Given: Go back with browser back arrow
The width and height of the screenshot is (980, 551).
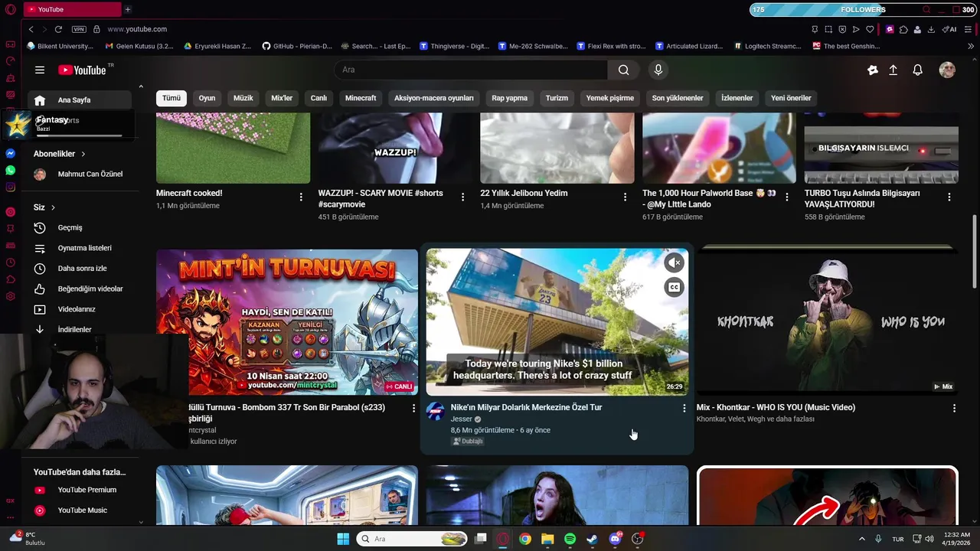Looking at the screenshot, I should pyautogui.click(x=31, y=29).
